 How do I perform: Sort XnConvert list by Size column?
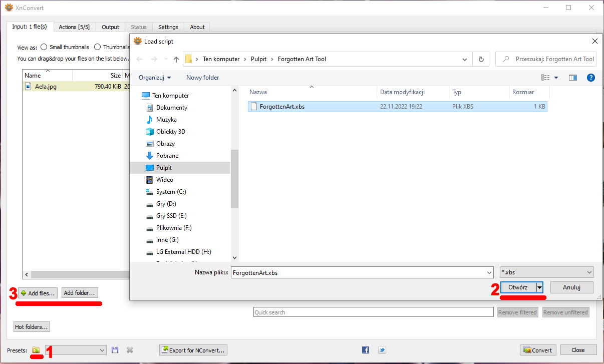click(x=98, y=76)
